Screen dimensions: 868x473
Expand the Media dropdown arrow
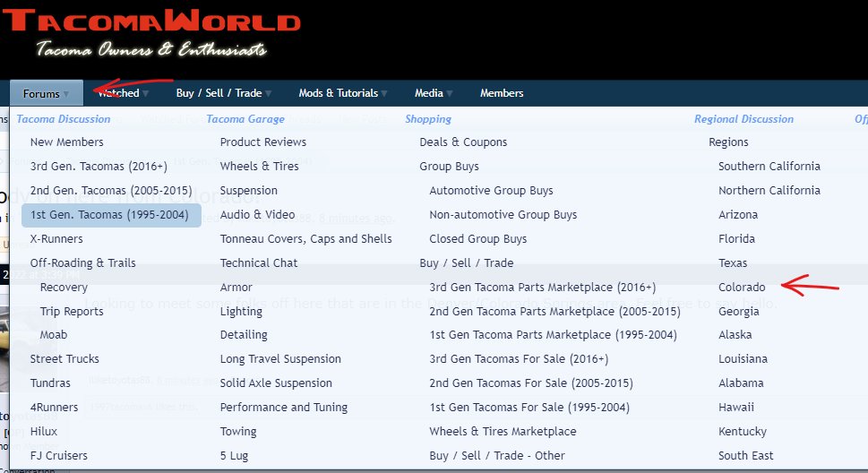(x=450, y=93)
